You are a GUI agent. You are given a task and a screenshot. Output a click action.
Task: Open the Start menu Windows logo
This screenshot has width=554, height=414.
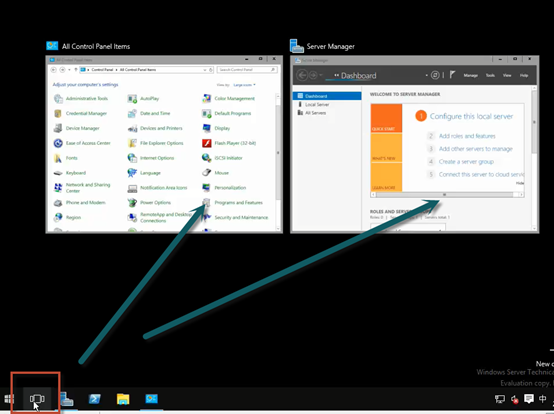click(9, 399)
